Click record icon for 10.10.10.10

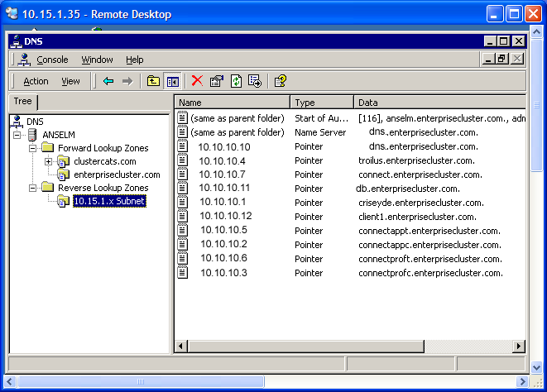click(182, 146)
